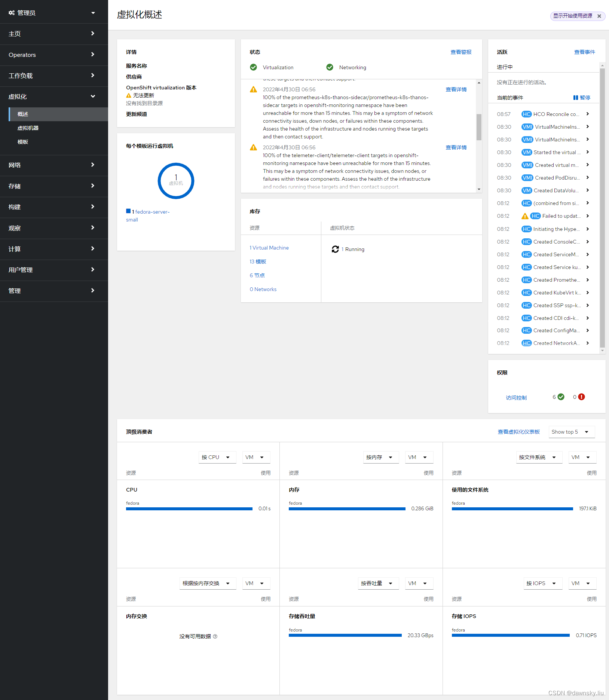Open the 'Show top 5' dropdown
Screen dimensions: 609x700
pos(571,432)
